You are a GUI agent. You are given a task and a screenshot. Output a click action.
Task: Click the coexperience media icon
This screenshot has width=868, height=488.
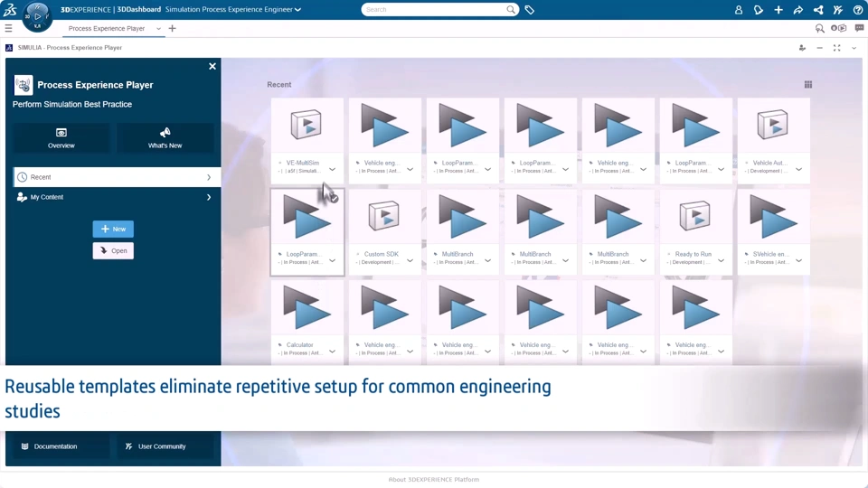(x=839, y=28)
